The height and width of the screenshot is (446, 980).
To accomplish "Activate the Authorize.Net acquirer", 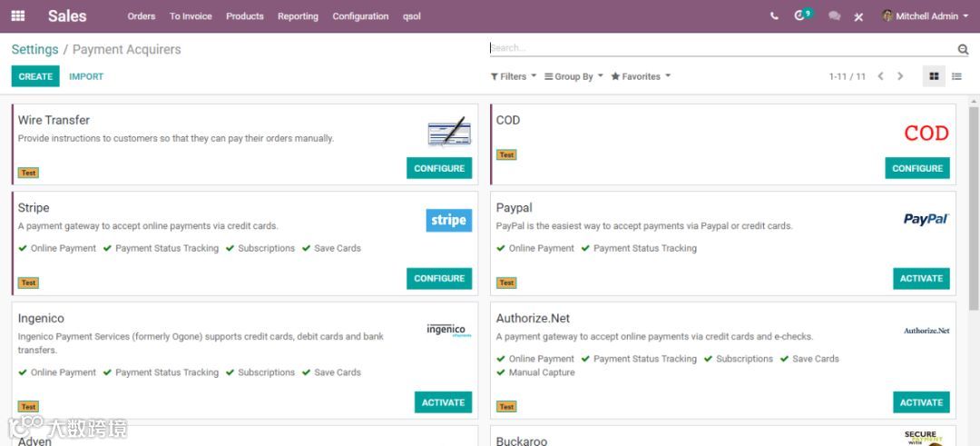I will (921, 402).
